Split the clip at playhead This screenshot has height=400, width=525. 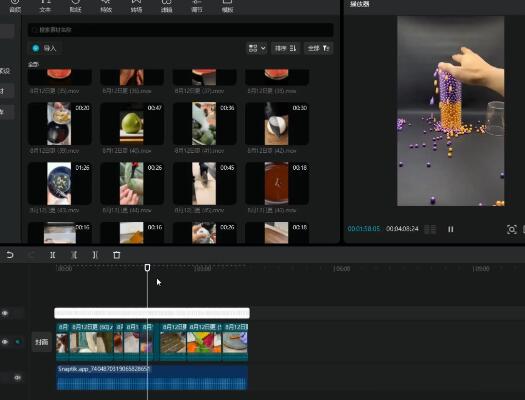53,255
